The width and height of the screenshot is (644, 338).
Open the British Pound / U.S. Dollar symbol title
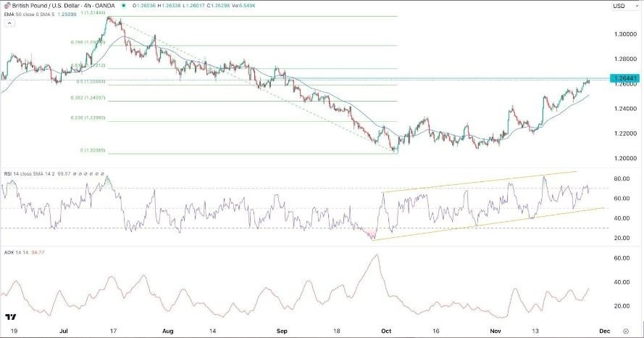(63, 6)
